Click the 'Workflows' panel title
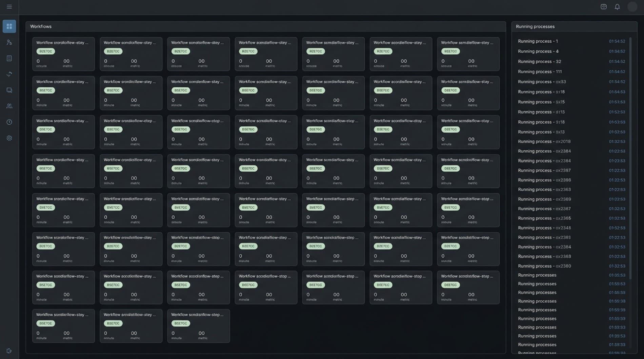 point(41,26)
